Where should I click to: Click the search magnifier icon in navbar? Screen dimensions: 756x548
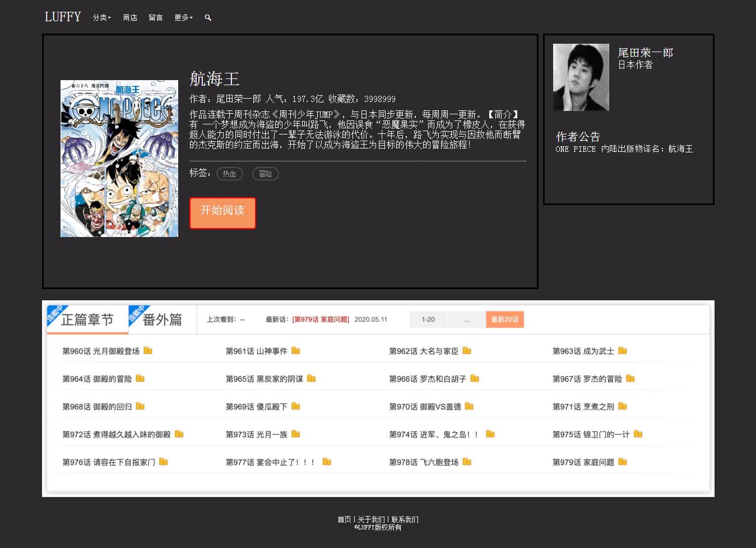[208, 18]
